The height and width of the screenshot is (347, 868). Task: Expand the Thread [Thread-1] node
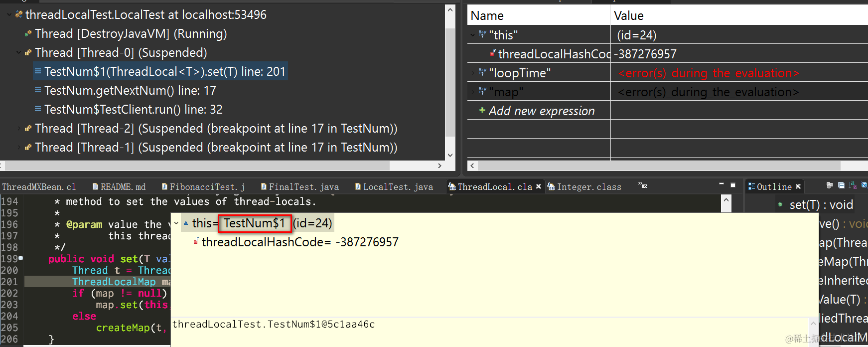(18, 147)
